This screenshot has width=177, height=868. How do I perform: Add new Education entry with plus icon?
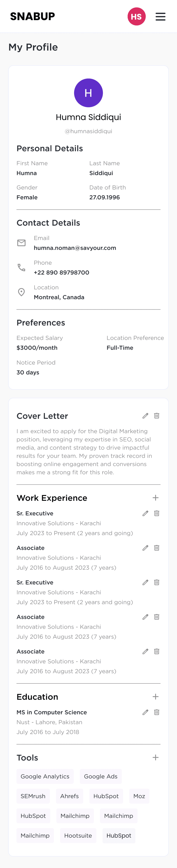pos(156,697)
